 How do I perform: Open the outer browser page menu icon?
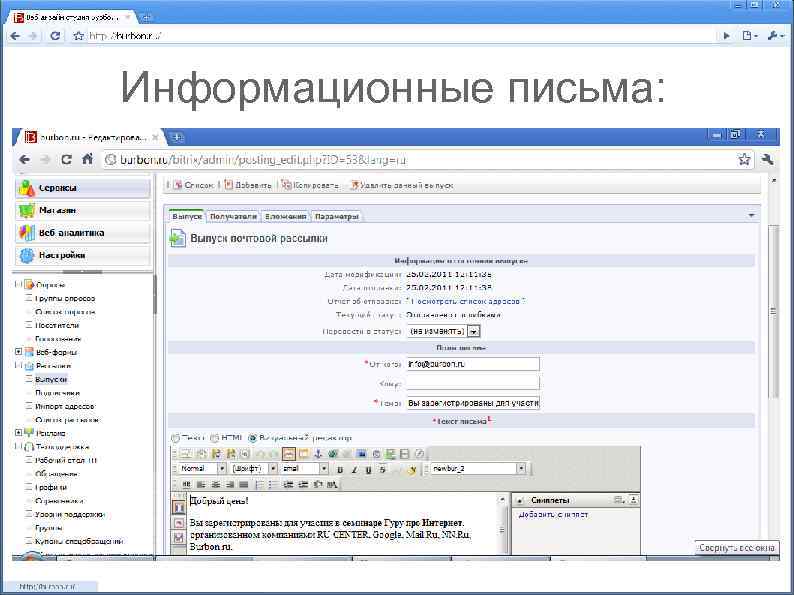(x=749, y=36)
